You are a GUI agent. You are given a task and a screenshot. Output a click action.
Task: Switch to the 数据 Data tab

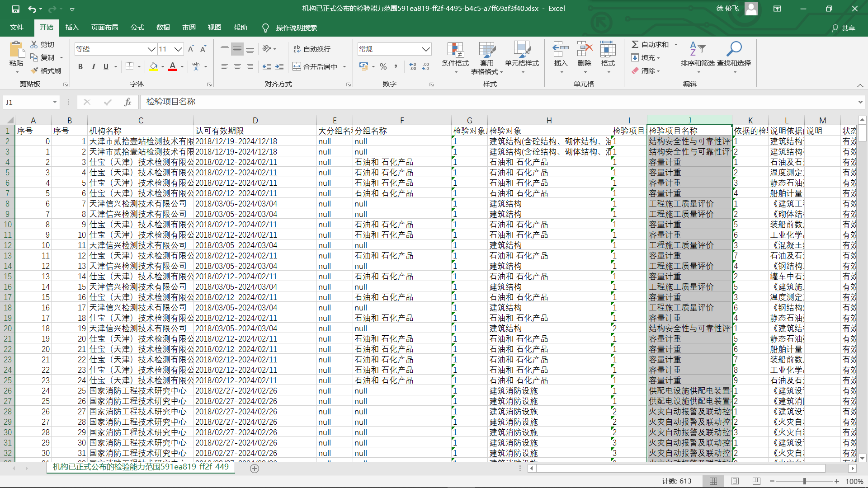[163, 28]
